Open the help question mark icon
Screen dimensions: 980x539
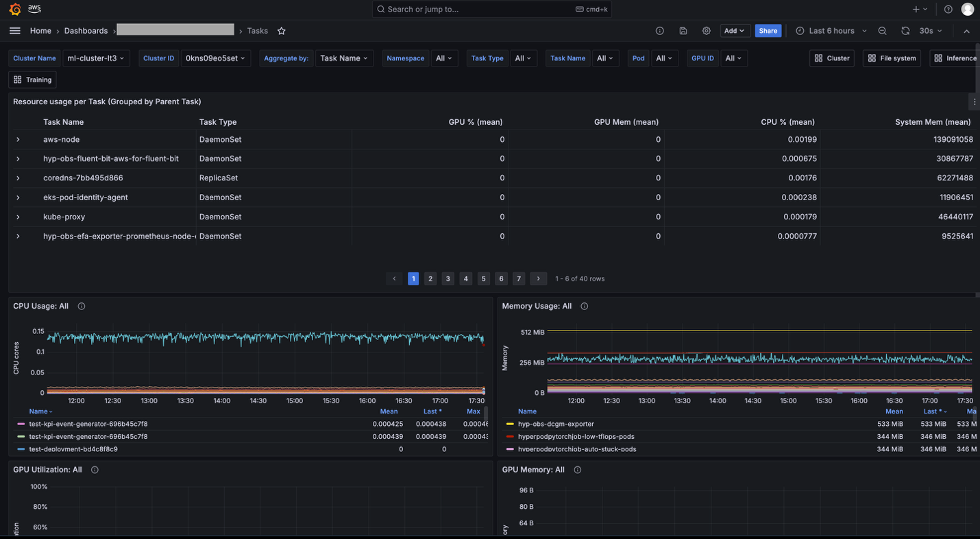tap(948, 9)
